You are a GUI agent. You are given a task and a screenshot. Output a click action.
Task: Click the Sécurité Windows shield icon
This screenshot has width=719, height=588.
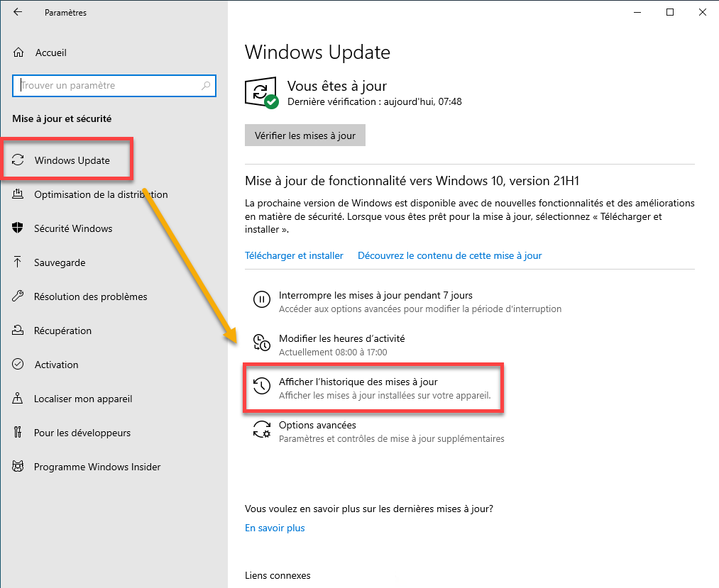pyautogui.click(x=18, y=228)
